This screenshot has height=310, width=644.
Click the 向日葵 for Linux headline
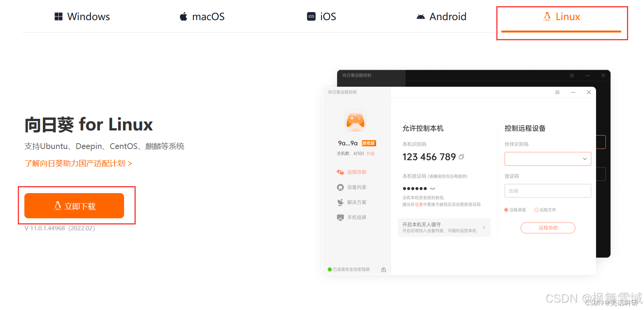click(89, 125)
